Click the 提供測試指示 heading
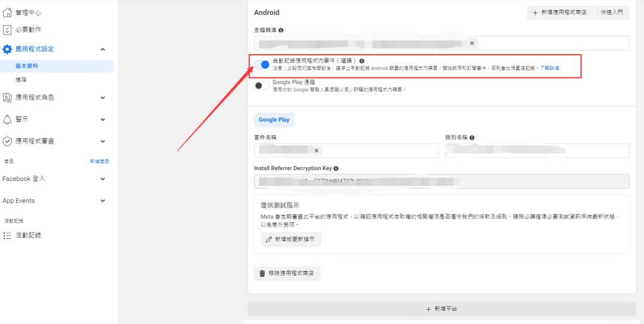 pos(279,205)
